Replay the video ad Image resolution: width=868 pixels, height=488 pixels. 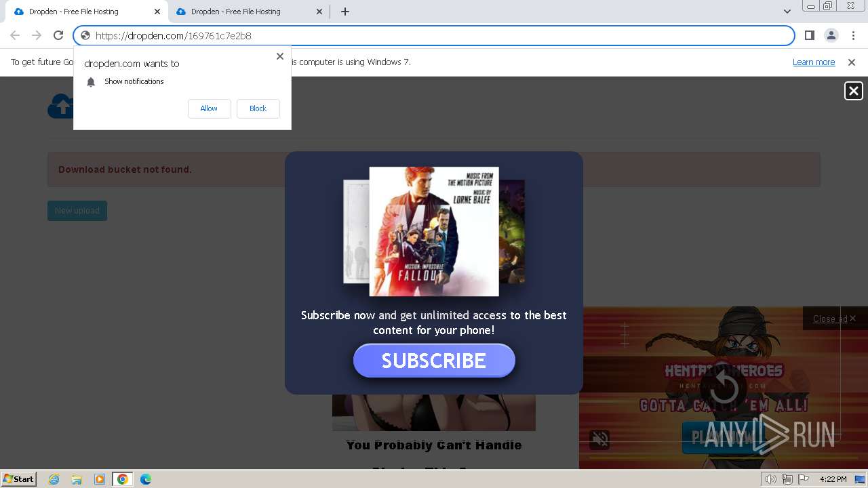[723, 389]
